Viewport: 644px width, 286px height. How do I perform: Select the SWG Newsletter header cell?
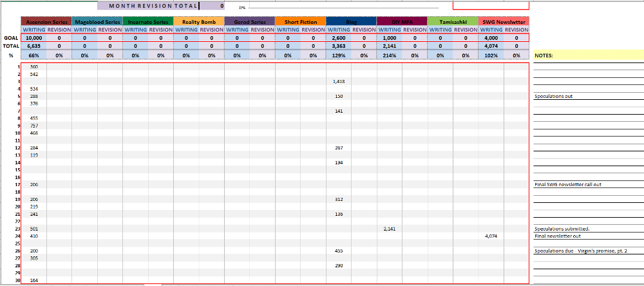tap(504, 22)
